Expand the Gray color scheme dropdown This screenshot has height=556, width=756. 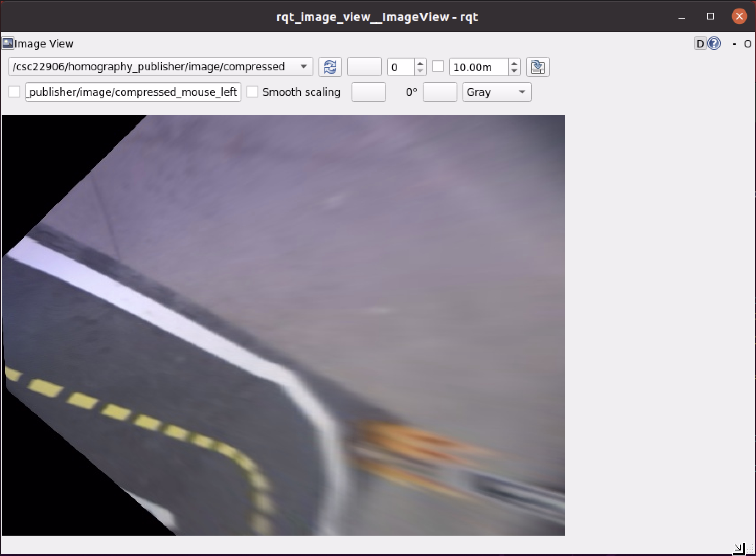(x=522, y=92)
